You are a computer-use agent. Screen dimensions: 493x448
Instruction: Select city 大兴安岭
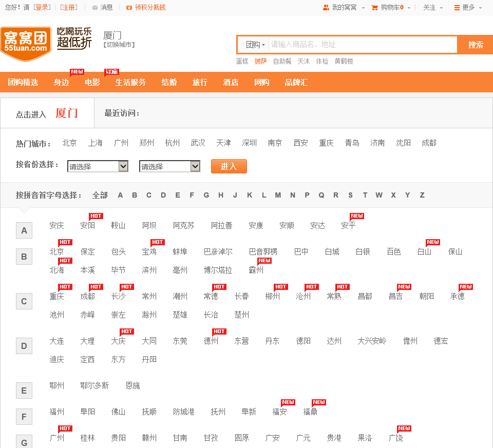point(372,341)
